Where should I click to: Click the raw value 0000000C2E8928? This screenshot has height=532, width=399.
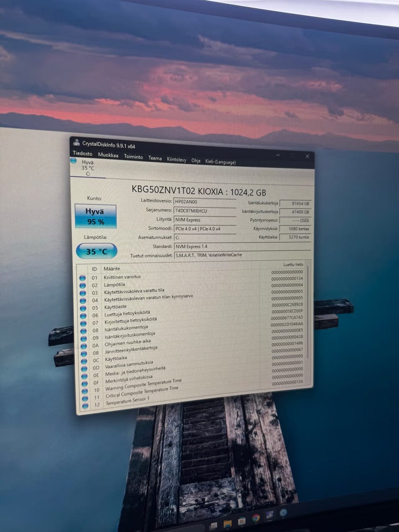(287, 305)
